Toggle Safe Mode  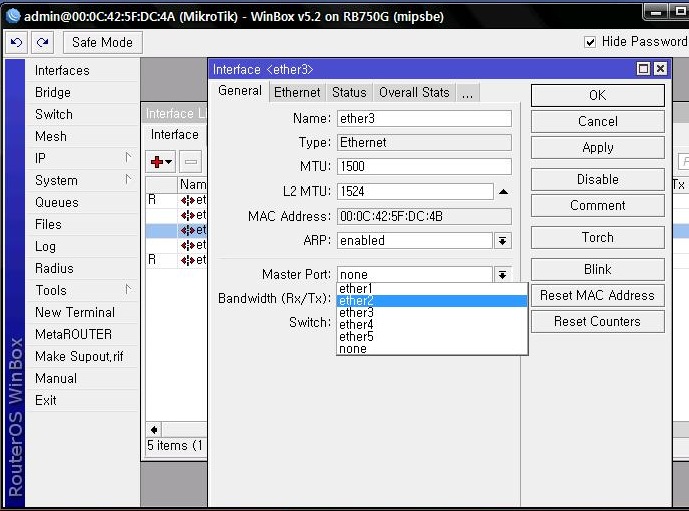[102, 43]
